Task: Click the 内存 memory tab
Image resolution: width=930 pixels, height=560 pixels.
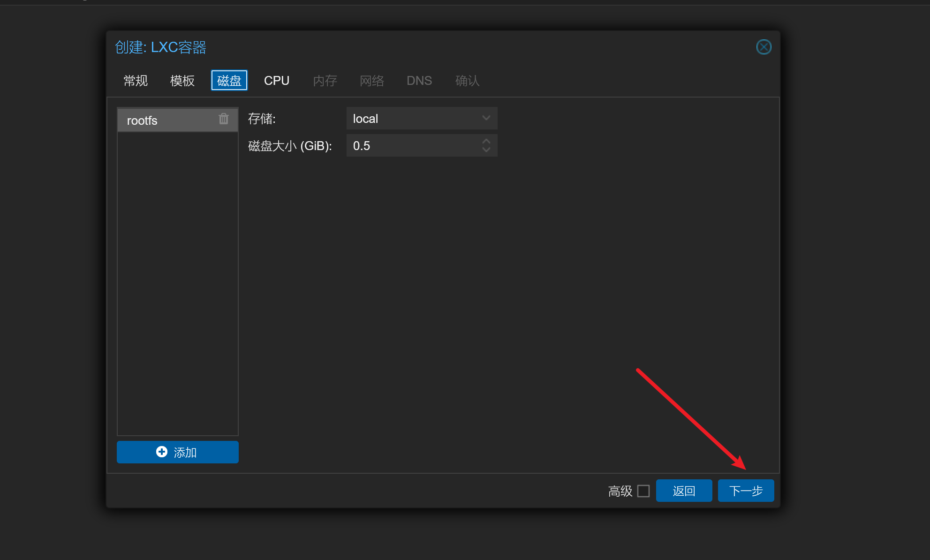Action: point(325,81)
